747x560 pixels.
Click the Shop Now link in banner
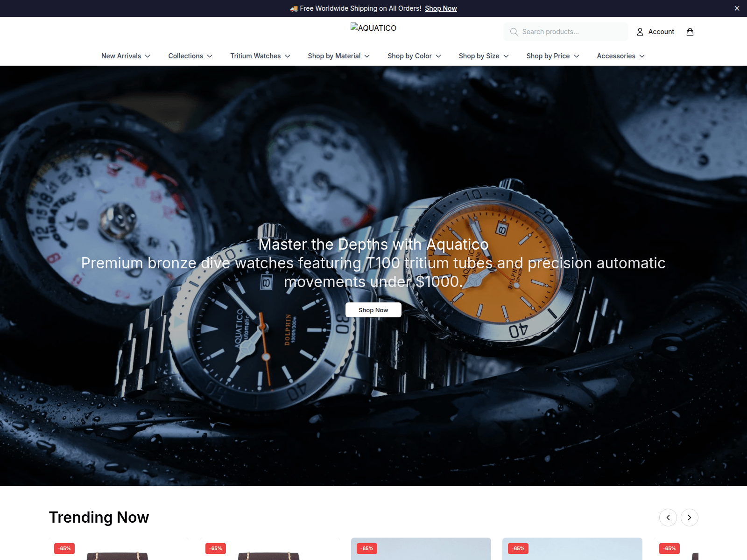[x=441, y=8]
